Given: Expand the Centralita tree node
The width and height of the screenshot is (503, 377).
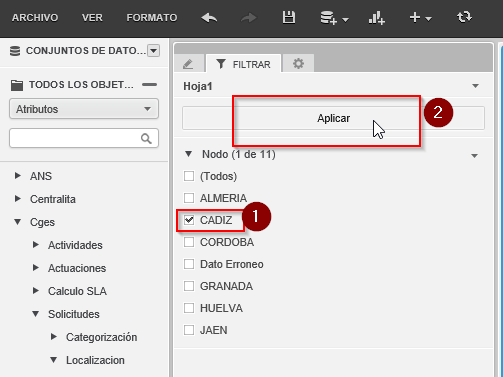Looking at the screenshot, I should (18, 199).
